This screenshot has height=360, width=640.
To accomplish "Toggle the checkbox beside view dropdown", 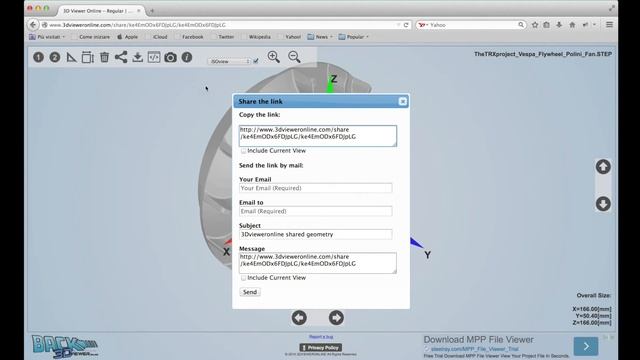I will 256,61.
